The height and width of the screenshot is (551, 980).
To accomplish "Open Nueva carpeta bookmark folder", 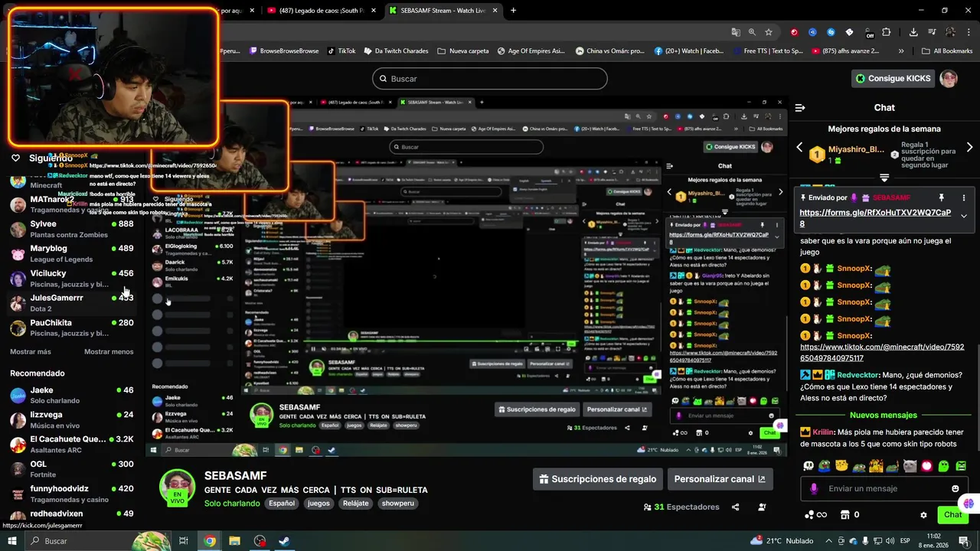I will [x=463, y=51].
